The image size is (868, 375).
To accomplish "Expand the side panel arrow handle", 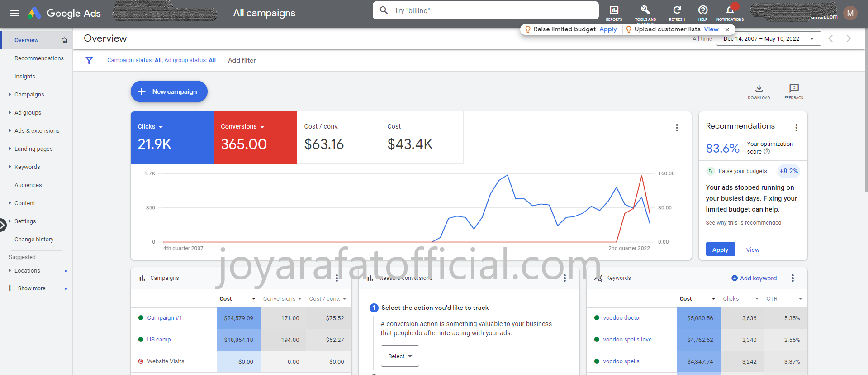I will [3, 225].
